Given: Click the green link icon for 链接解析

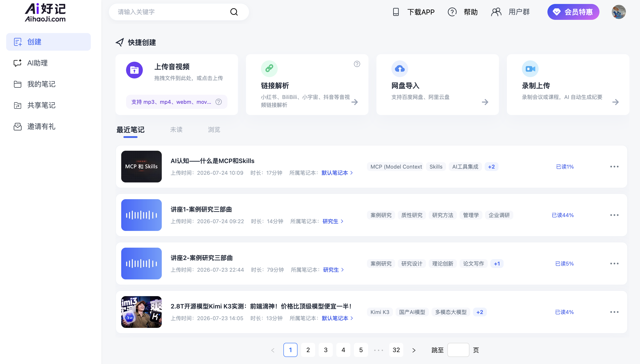Looking at the screenshot, I should pos(269,69).
